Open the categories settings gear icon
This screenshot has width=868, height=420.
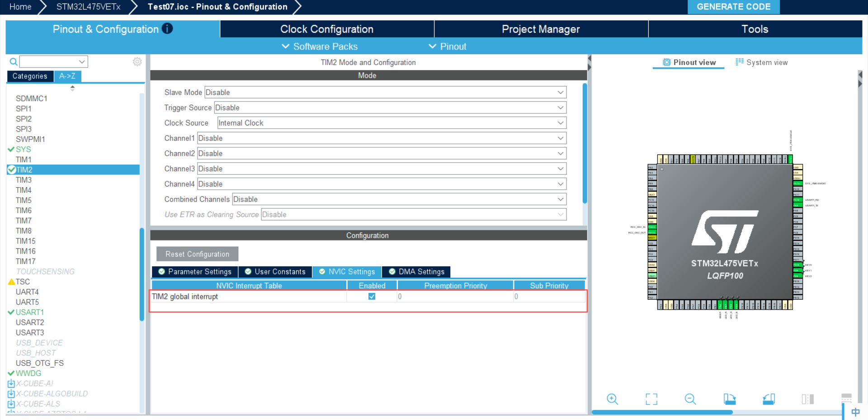[137, 61]
